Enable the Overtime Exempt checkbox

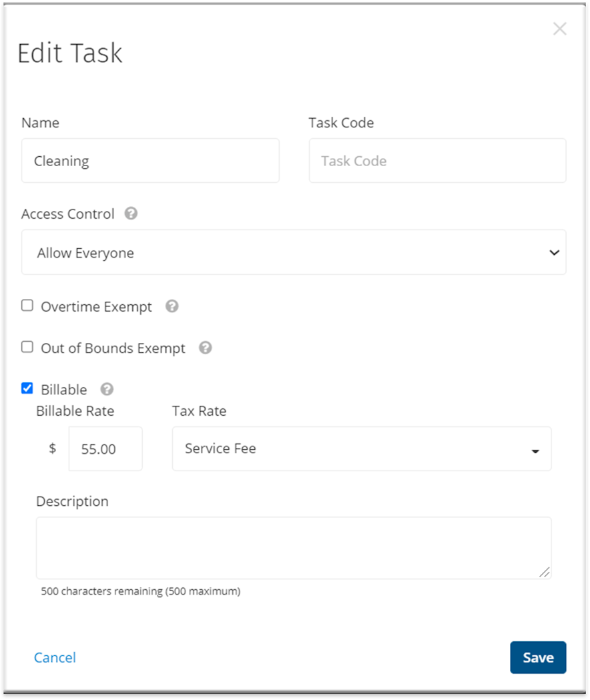pos(27,306)
